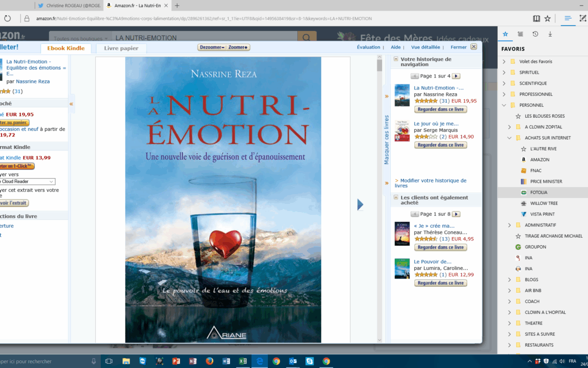Screen dimensions: 588x368
Task: Collapse ACHATS SUR INTERNET folder
Action: (x=509, y=138)
